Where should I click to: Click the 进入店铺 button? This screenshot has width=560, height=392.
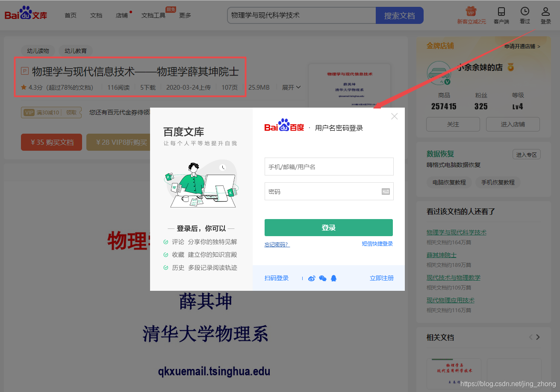[x=513, y=124]
